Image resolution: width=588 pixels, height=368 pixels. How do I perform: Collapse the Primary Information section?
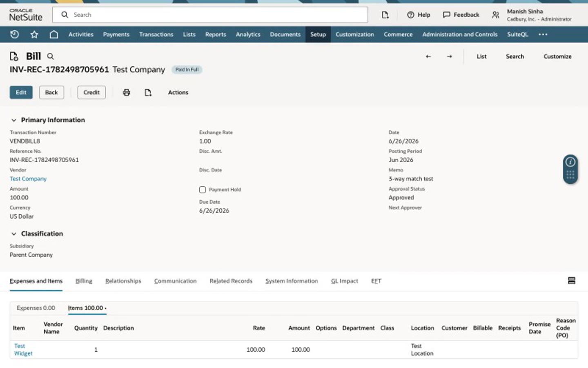(x=13, y=120)
